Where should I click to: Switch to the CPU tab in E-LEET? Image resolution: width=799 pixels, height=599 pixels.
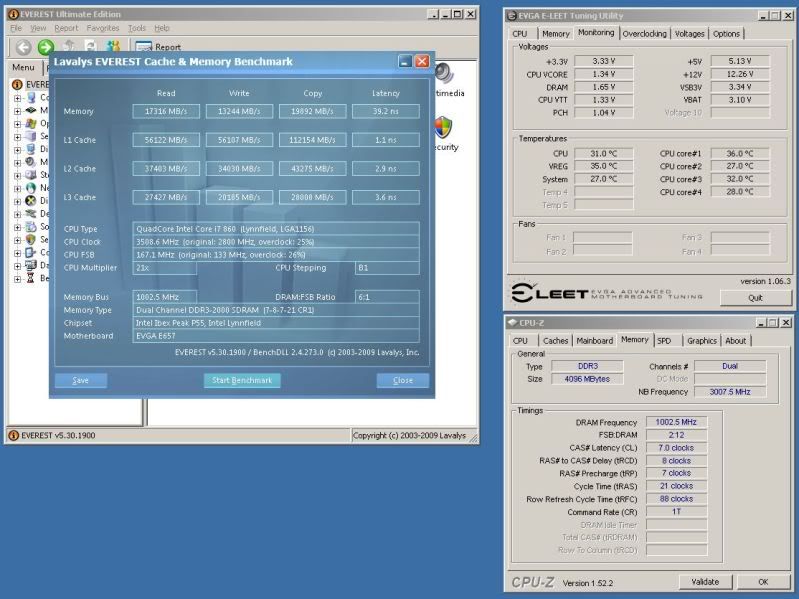click(x=519, y=34)
